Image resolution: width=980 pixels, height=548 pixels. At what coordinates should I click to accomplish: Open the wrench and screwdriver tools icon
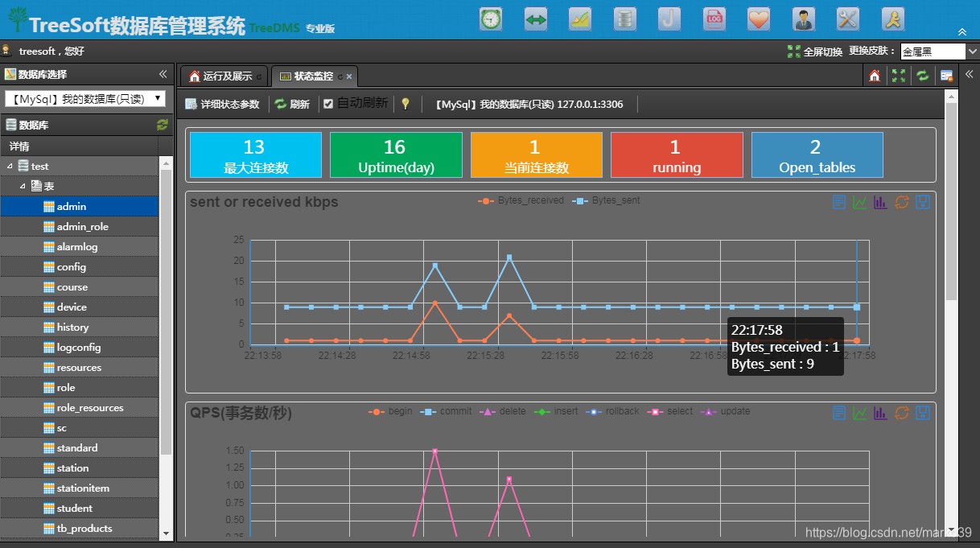click(x=848, y=19)
